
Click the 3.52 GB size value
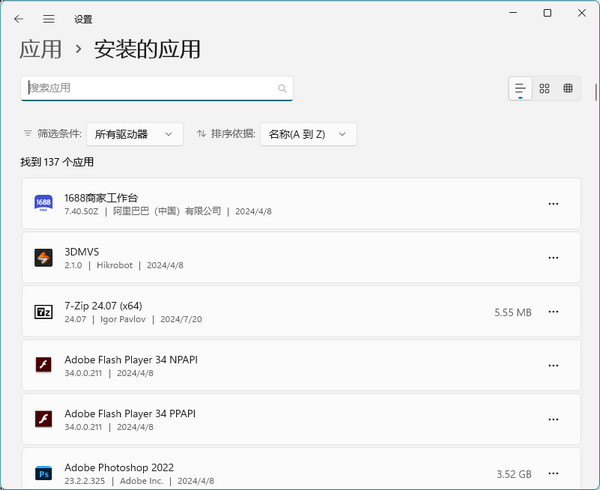[x=514, y=474]
